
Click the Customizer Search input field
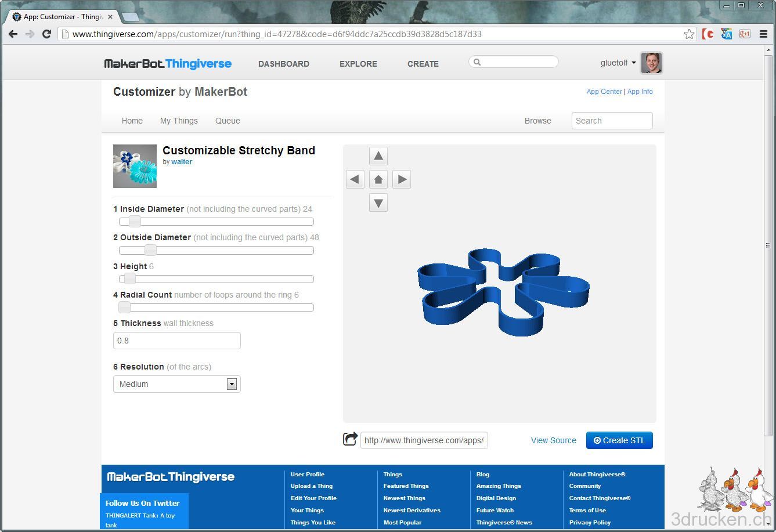[x=612, y=121]
